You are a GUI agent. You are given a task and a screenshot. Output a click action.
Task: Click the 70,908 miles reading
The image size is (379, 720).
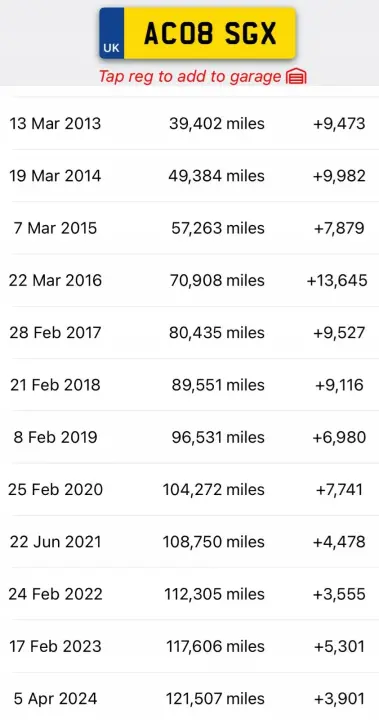217,281
